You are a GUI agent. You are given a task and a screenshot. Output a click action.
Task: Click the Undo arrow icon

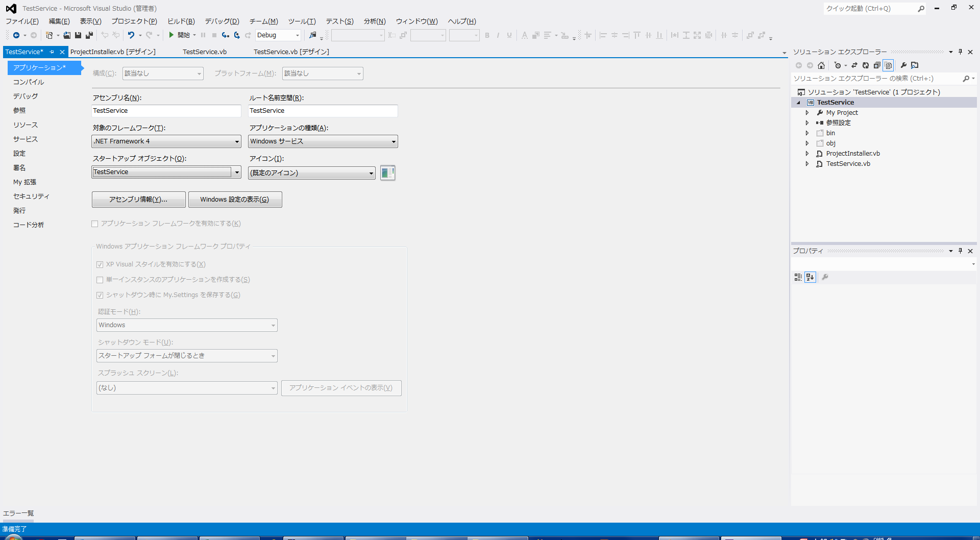coord(131,35)
